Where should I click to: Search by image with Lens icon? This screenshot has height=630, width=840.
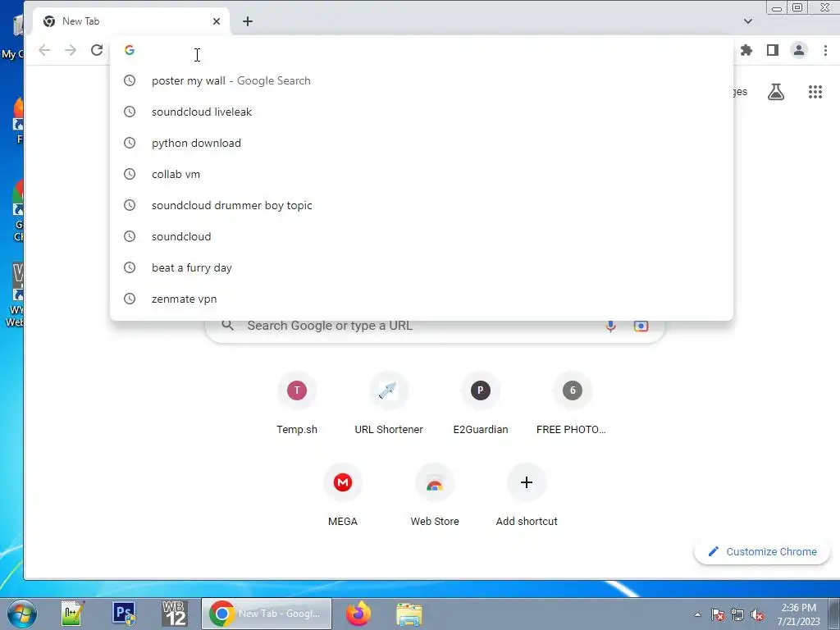pos(641,326)
